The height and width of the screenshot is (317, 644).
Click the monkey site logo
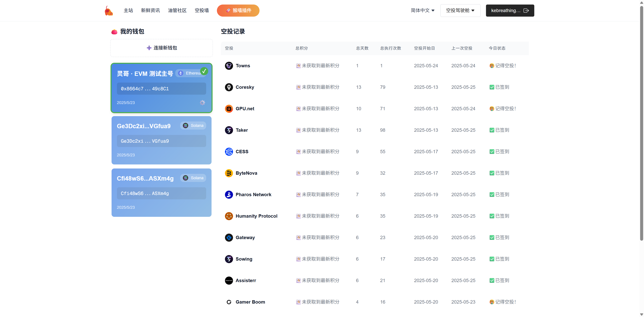coord(109,11)
